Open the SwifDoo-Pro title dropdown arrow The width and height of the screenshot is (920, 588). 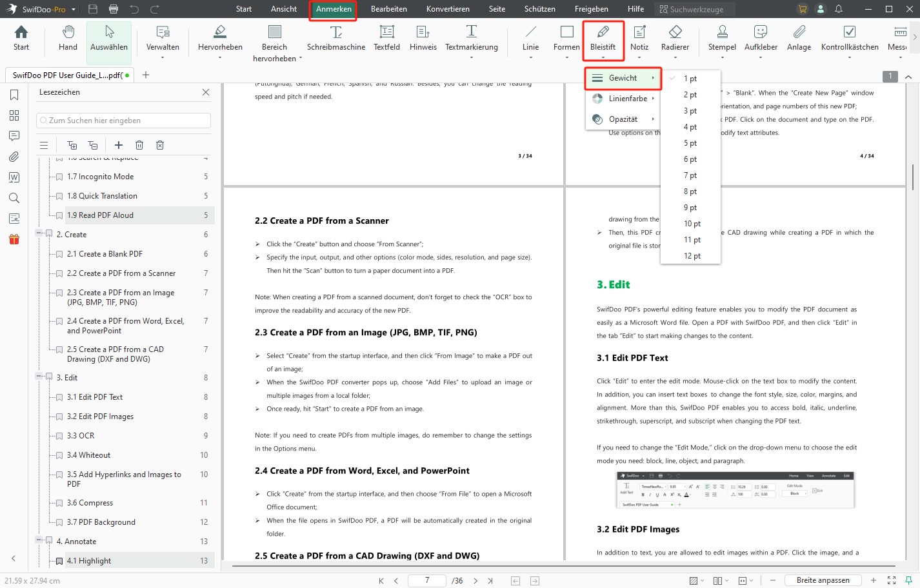pyautogui.click(x=74, y=10)
